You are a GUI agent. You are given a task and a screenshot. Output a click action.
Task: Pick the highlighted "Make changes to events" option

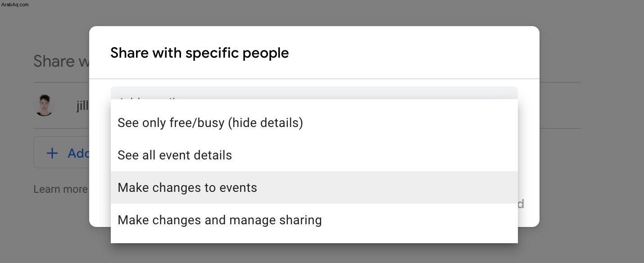pyautogui.click(x=314, y=187)
